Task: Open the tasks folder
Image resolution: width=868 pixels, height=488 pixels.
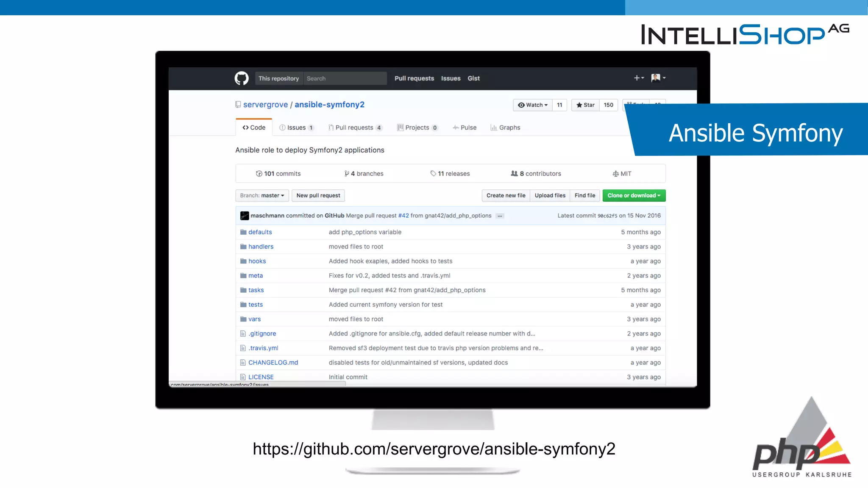Action: click(256, 290)
